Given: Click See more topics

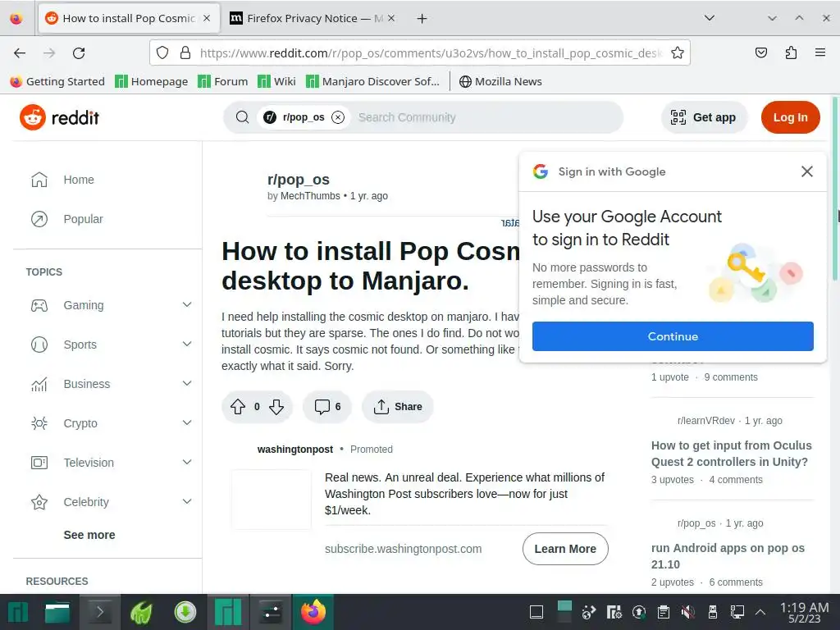Looking at the screenshot, I should [89, 535].
